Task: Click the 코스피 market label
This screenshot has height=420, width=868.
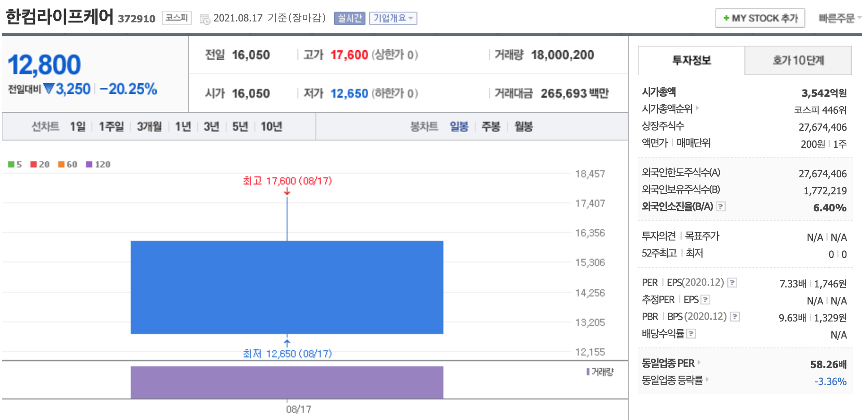Action: tap(176, 18)
